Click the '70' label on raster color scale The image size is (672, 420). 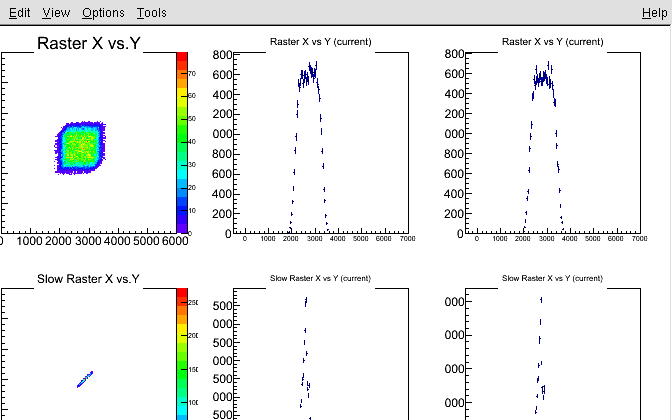tap(192, 74)
